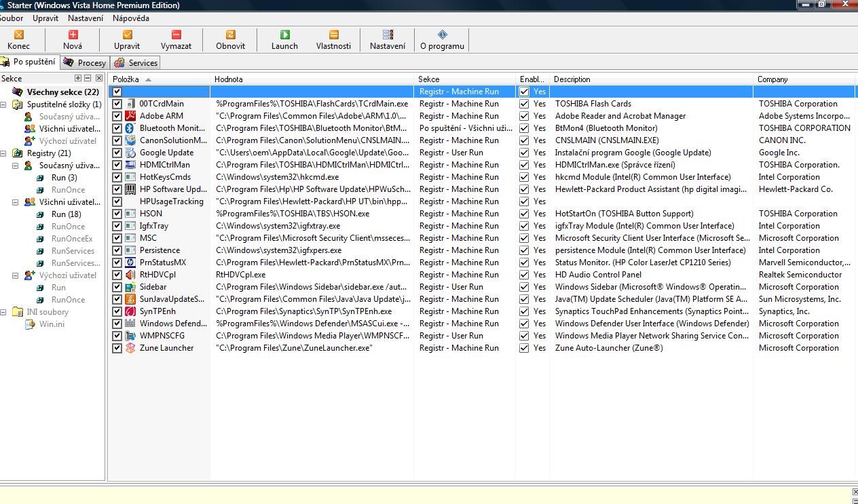This screenshot has height=504, width=858.
Task: Collapse all sections with Sekce minus button
Action: 88,79
